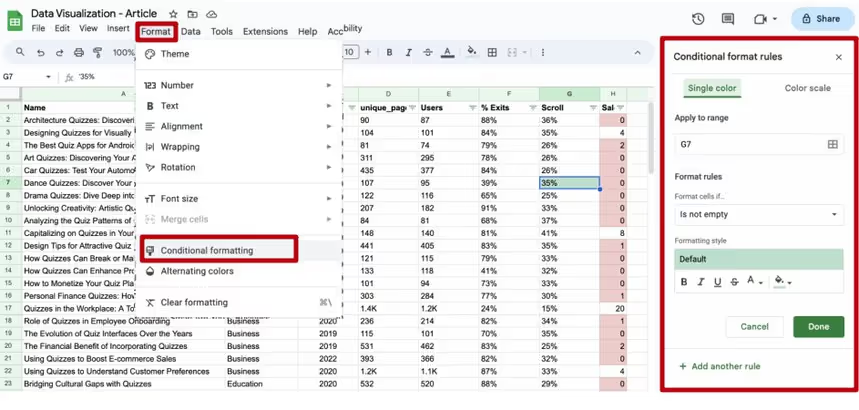Toggle Italic in the Formatting style row
Viewport: 859px width, 410px height.
coord(701,282)
